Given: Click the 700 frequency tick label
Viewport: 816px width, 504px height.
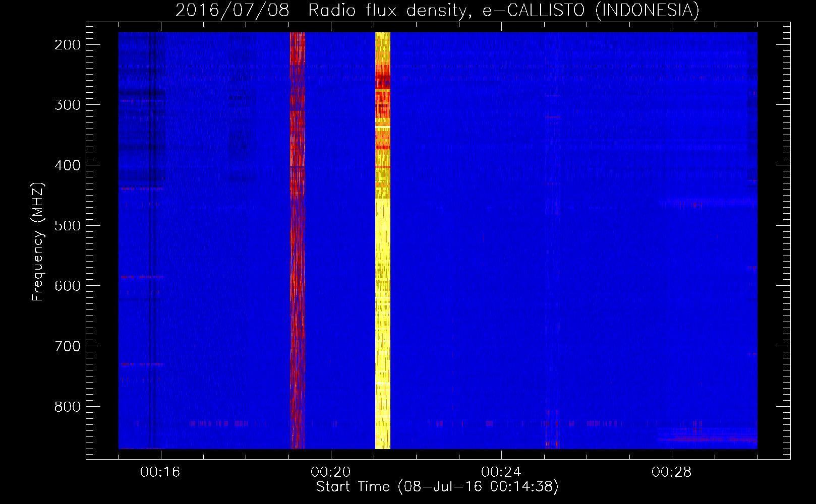Looking at the screenshot, I should pos(68,346).
